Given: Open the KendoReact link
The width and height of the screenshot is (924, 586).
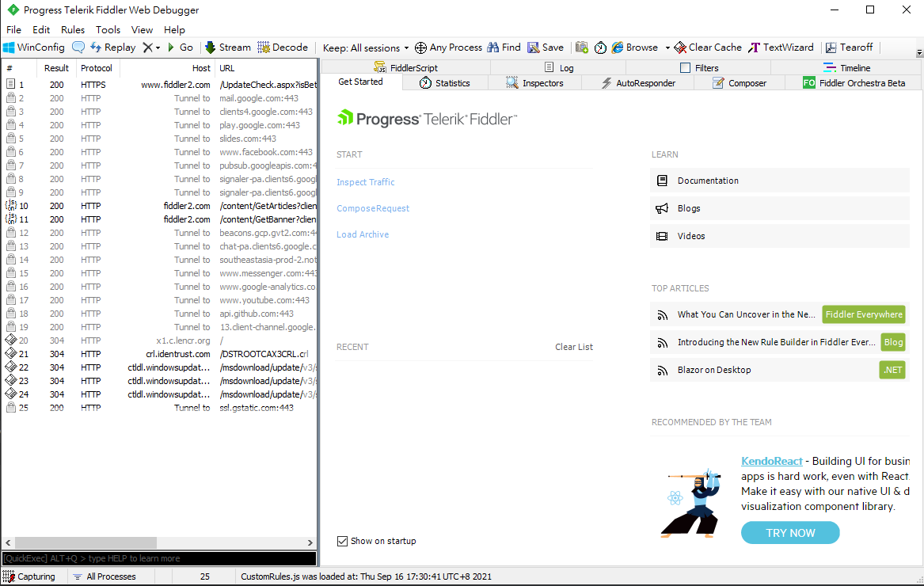Looking at the screenshot, I should tap(771, 461).
